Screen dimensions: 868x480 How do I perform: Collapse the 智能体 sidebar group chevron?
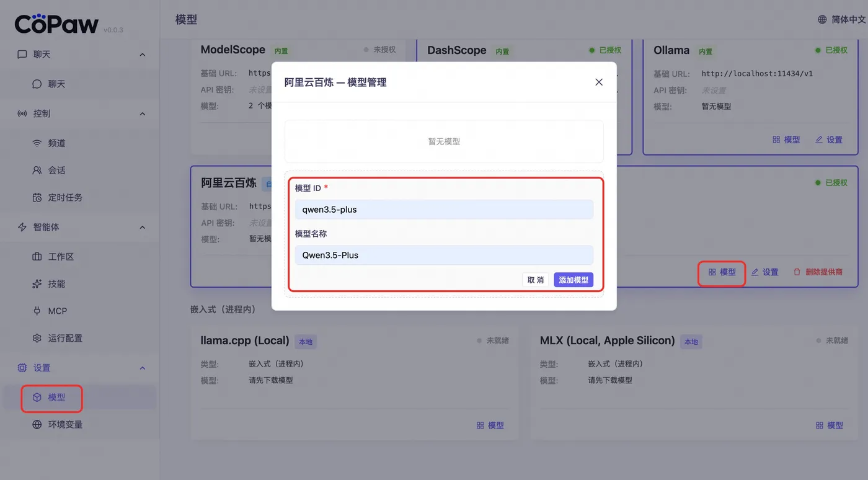143,228
